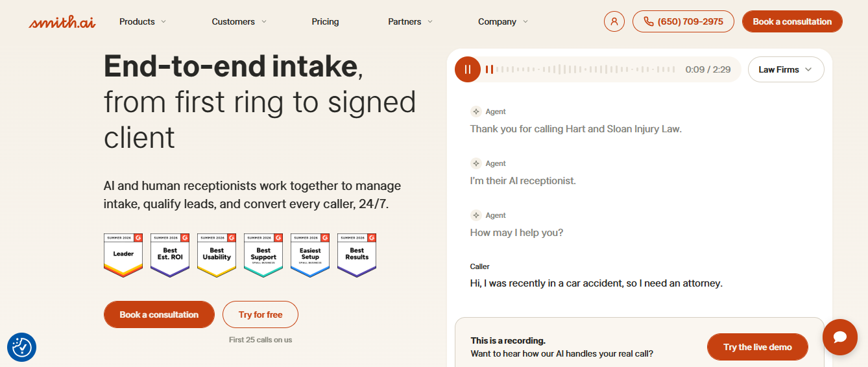Expand the Partners menu
The height and width of the screenshot is (367, 868).
[x=411, y=21]
